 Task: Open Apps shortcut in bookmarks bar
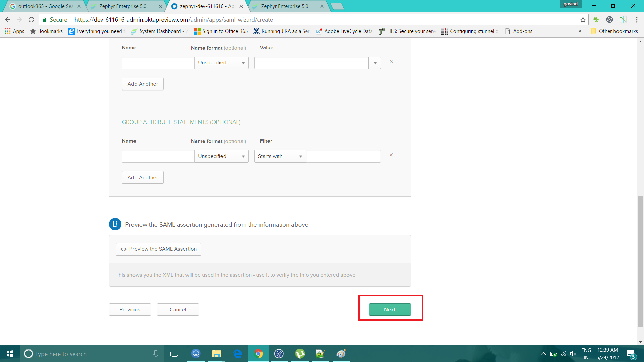(x=14, y=31)
